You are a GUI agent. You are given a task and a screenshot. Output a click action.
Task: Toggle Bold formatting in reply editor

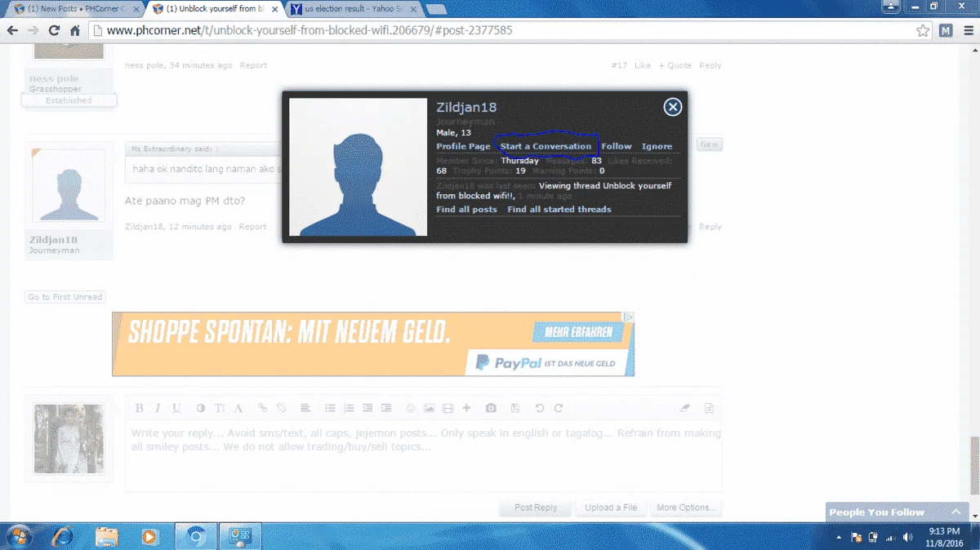click(139, 408)
